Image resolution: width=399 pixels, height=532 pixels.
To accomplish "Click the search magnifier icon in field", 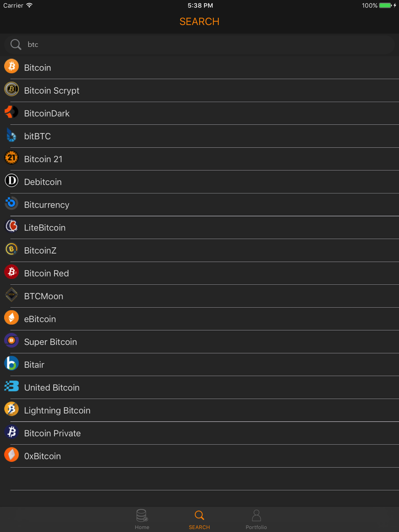I will [x=16, y=44].
